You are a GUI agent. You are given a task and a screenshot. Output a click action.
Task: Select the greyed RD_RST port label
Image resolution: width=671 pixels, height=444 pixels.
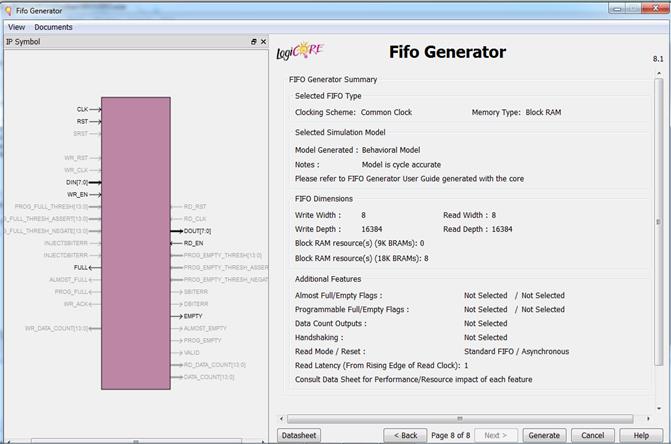click(195, 207)
